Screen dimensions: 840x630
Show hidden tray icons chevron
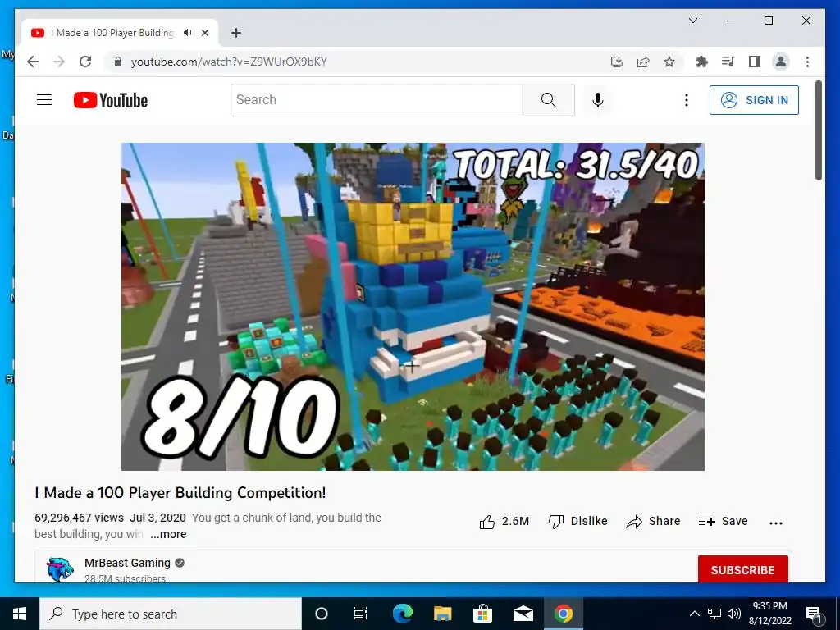(x=694, y=614)
